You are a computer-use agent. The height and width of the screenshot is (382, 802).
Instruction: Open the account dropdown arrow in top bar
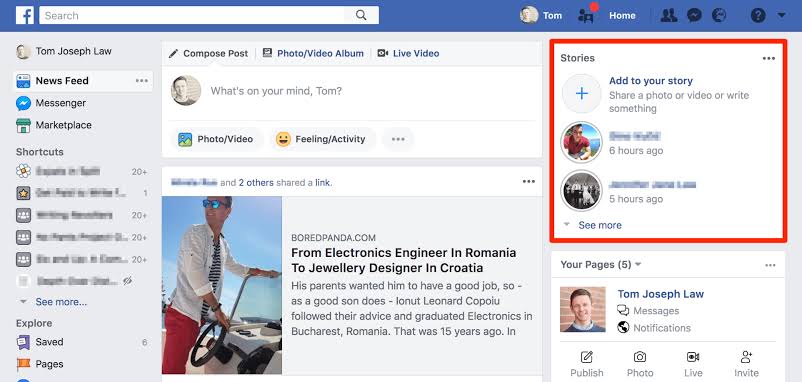pos(782,15)
